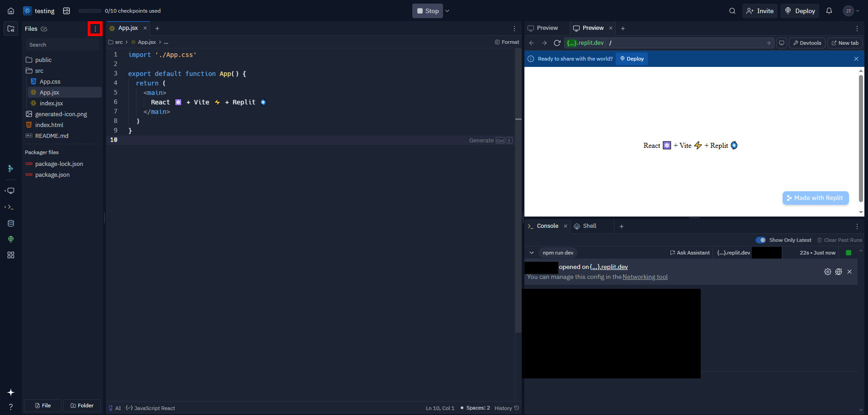Open the Shell prompt icon in left sidebar

click(11, 207)
